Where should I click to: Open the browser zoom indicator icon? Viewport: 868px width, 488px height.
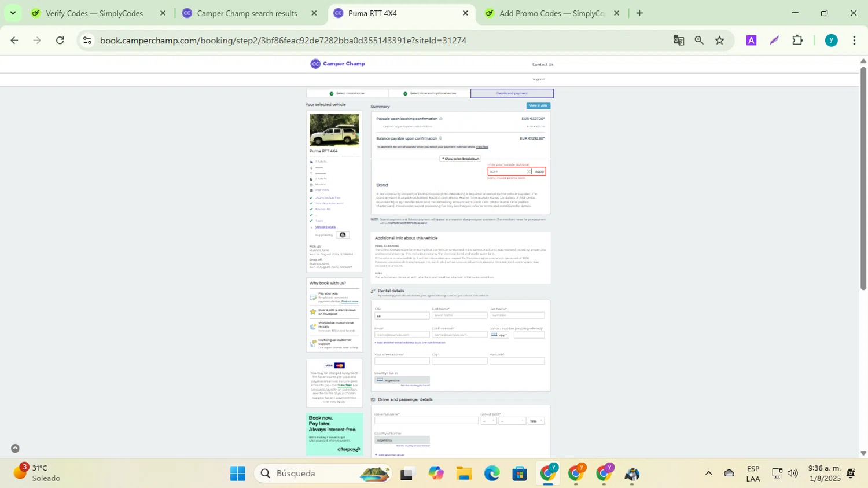coord(699,41)
